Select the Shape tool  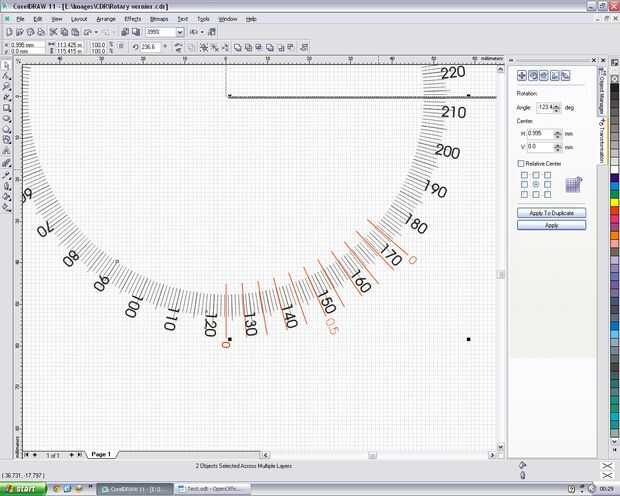click(6, 76)
